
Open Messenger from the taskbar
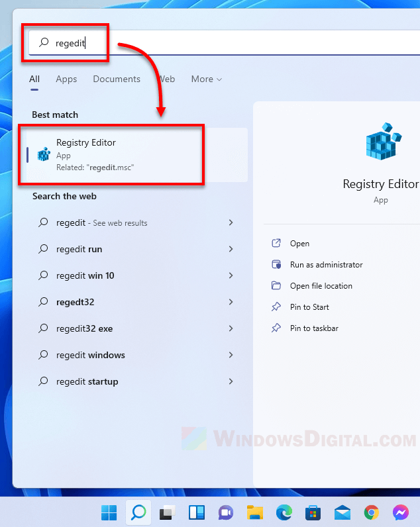401,512
